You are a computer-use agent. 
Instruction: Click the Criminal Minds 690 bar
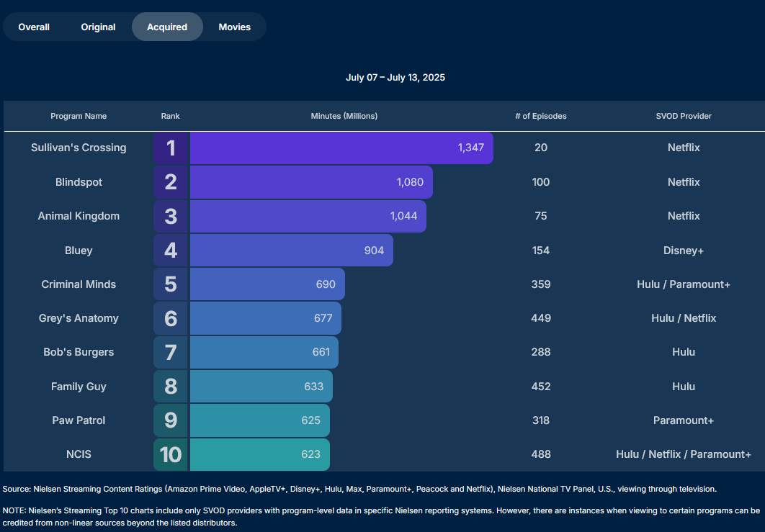(x=267, y=284)
